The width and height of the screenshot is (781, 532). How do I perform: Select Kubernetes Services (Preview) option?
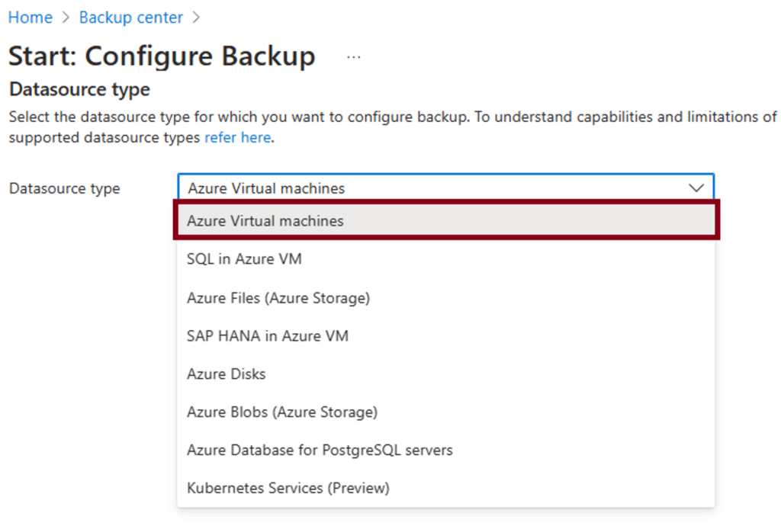[446, 488]
